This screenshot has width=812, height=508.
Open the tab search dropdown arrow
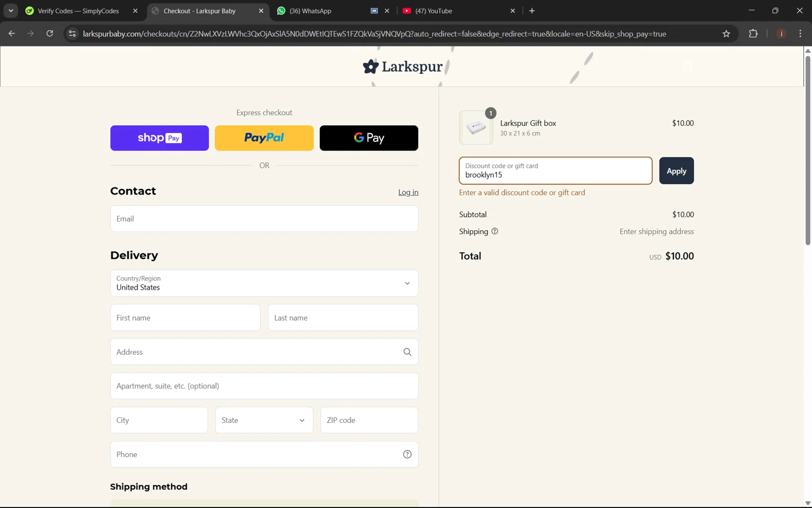pos(11,11)
